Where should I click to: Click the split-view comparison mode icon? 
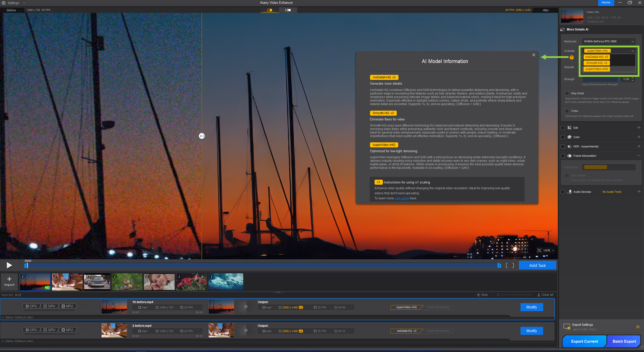point(269,10)
